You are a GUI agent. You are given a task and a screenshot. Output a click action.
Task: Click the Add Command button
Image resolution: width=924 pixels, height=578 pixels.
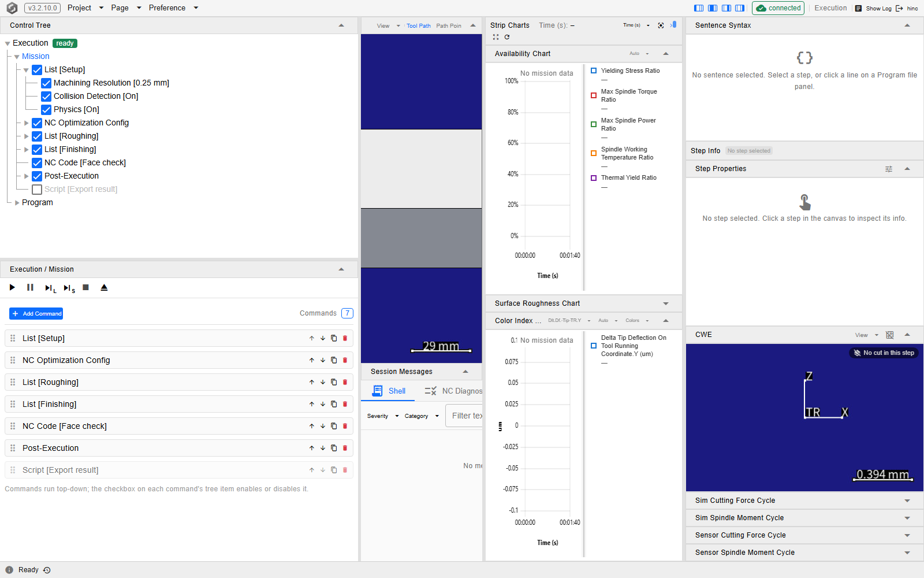[36, 313]
